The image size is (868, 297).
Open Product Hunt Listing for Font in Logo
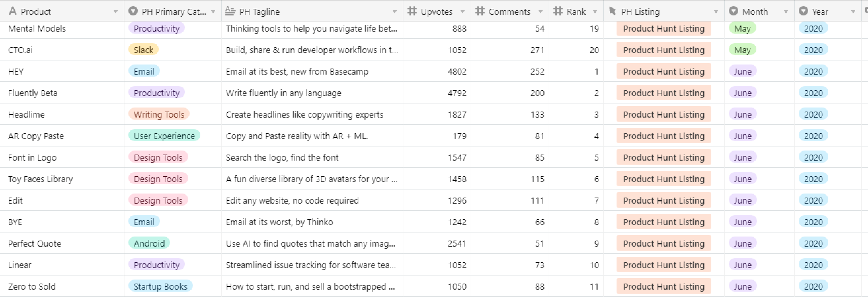[664, 158]
